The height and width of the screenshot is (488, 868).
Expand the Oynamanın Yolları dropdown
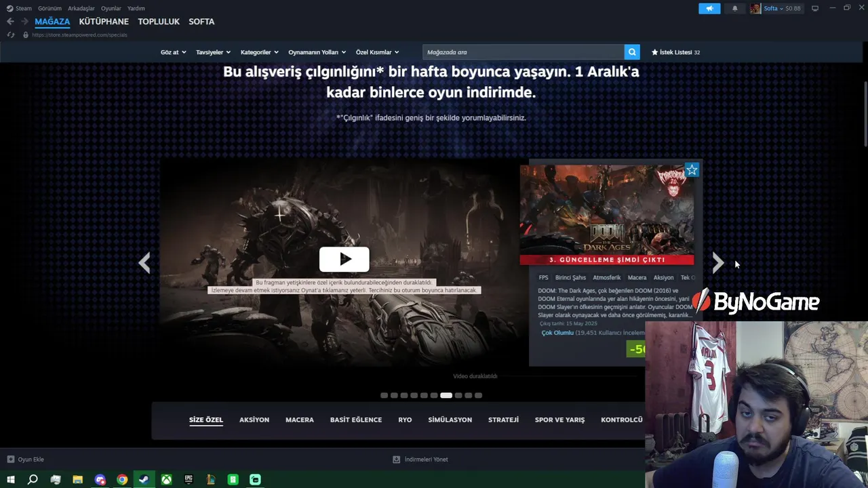coord(317,52)
